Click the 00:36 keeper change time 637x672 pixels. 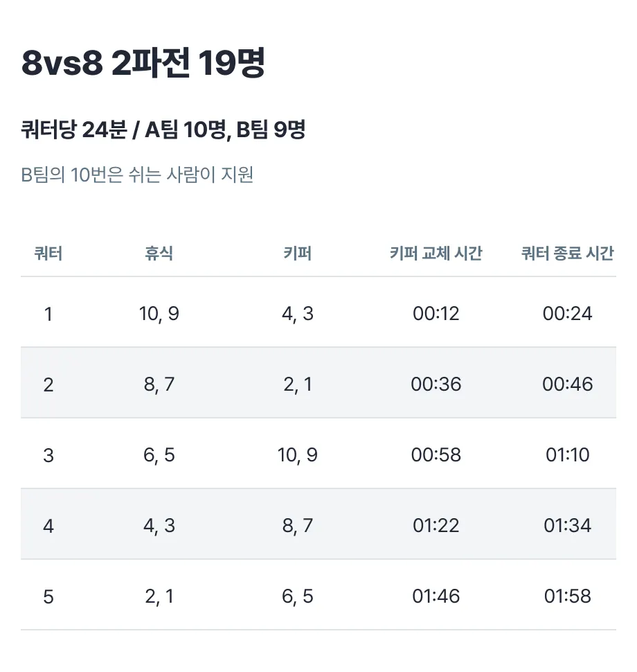436,384
